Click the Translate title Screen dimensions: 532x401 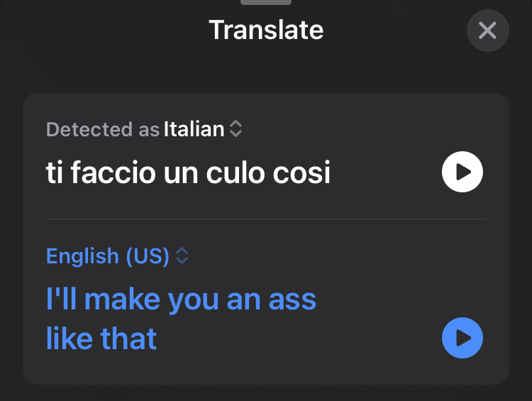tap(266, 31)
